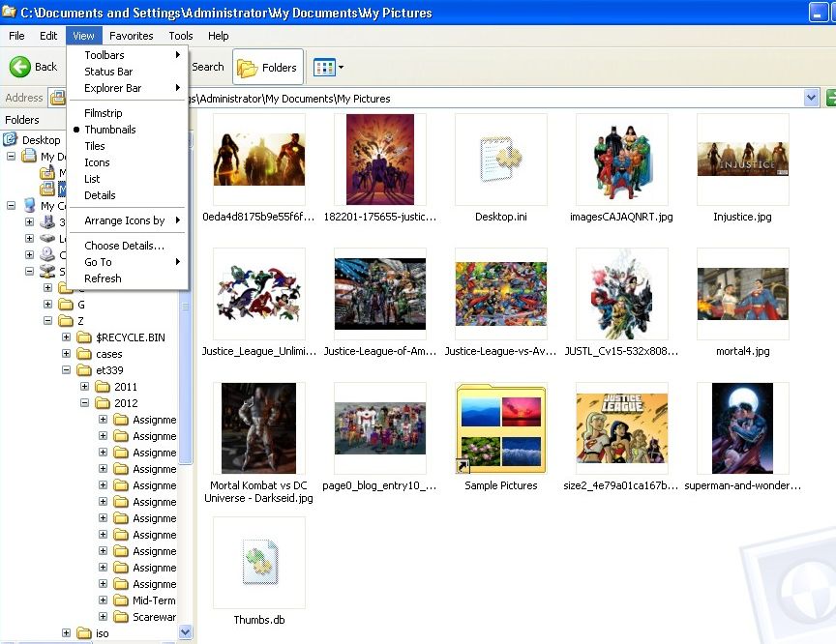The width and height of the screenshot is (836, 644).
Task: Click the Scarewar folder icon
Action: 121,617
